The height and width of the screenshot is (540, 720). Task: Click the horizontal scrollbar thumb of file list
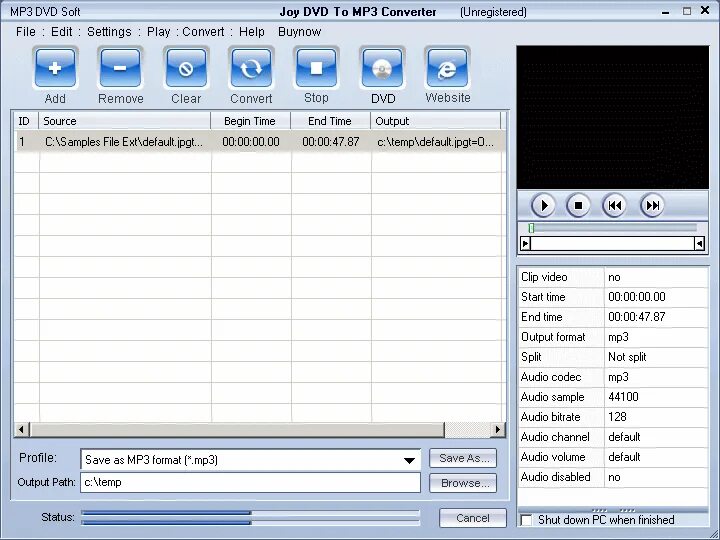click(237, 430)
